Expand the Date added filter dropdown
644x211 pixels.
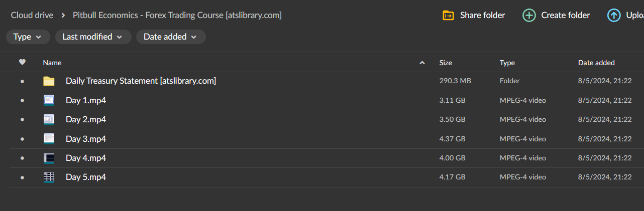pos(170,37)
